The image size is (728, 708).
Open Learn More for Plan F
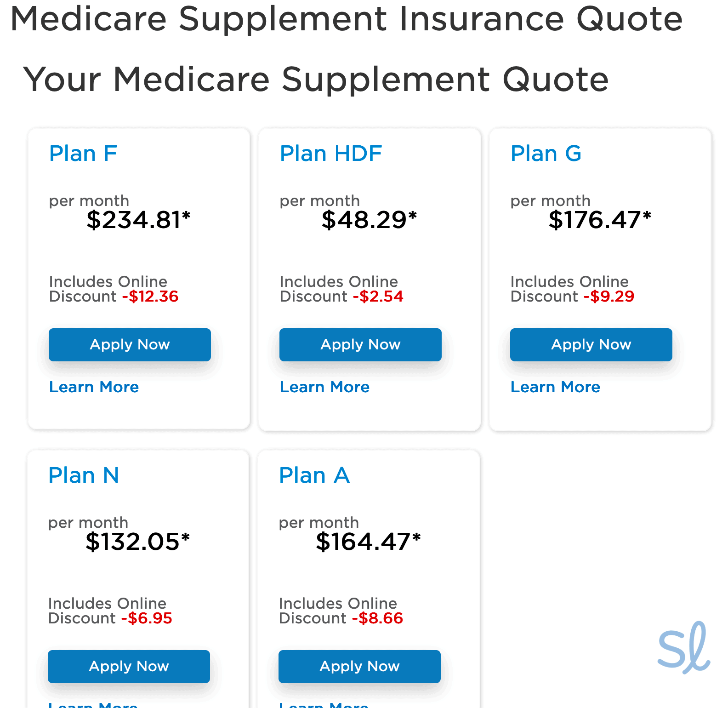pos(94,387)
